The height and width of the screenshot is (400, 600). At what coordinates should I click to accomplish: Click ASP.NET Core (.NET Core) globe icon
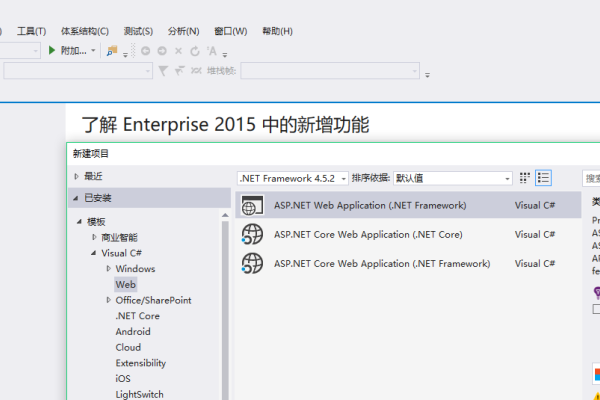(x=252, y=235)
